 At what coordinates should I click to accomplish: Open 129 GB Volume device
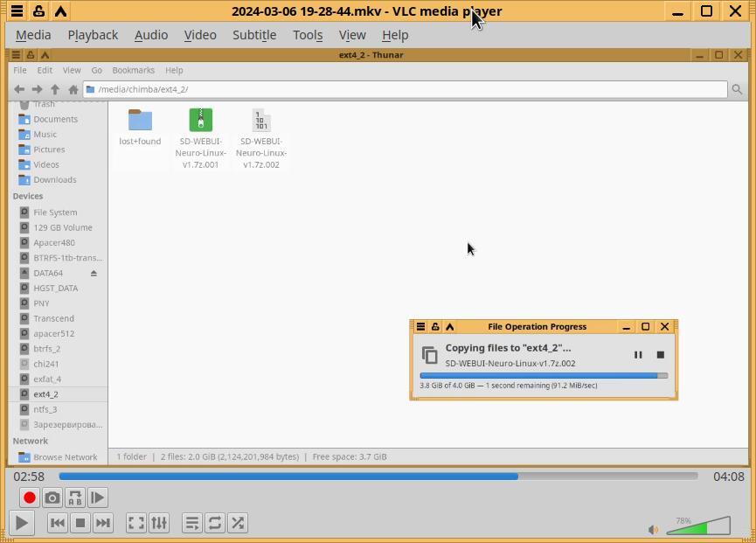pyautogui.click(x=62, y=227)
